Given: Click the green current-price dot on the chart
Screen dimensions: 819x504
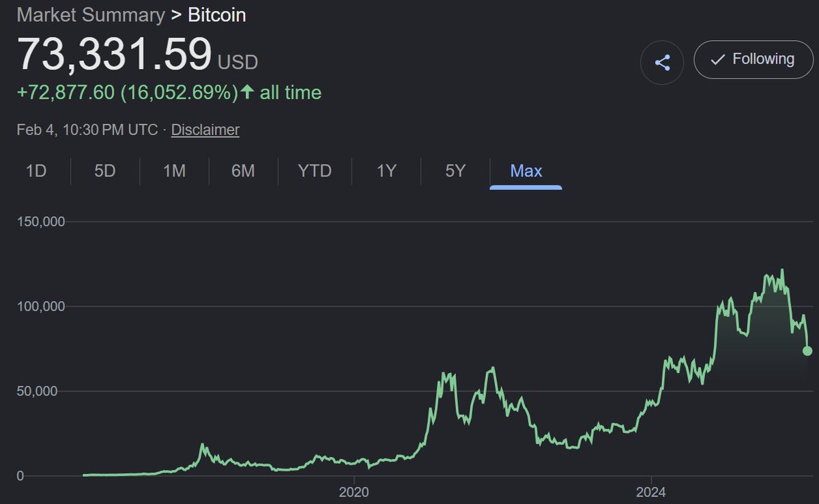Looking at the screenshot, I should click(807, 351).
